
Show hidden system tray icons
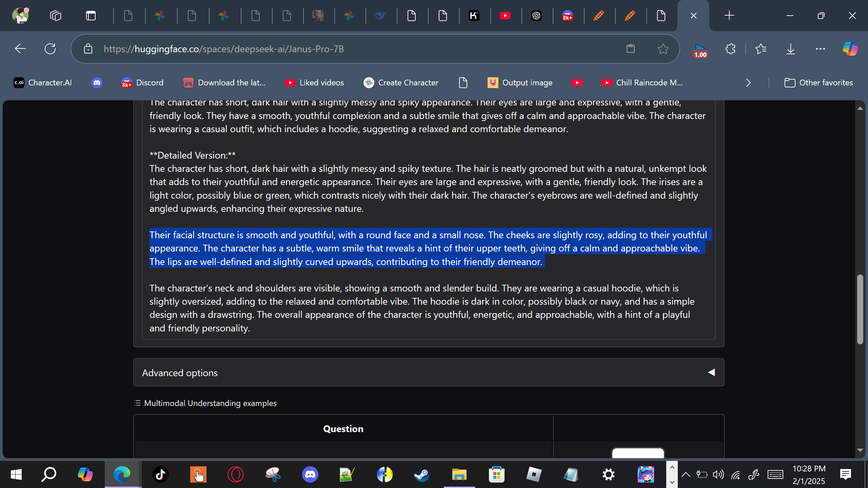tap(686, 474)
